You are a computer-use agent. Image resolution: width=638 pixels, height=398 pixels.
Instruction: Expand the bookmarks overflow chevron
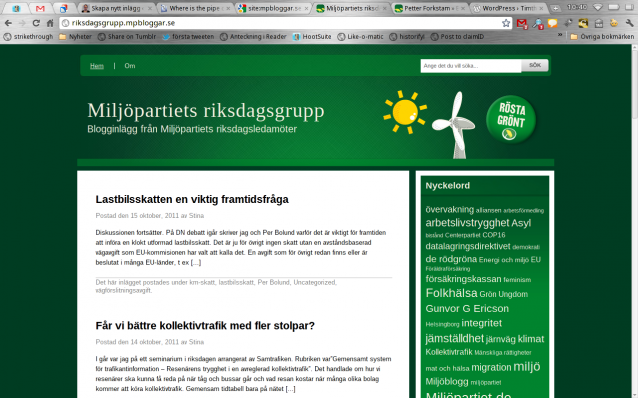click(560, 35)
